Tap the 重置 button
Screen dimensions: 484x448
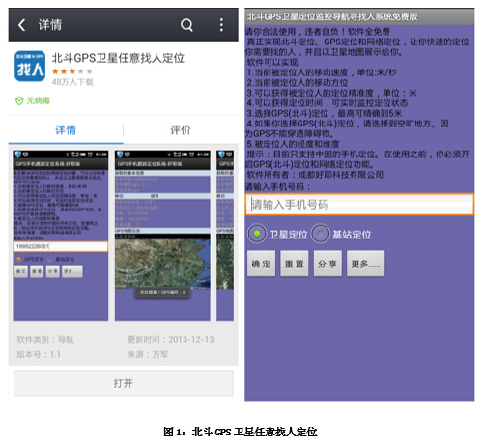pos(295,264)
